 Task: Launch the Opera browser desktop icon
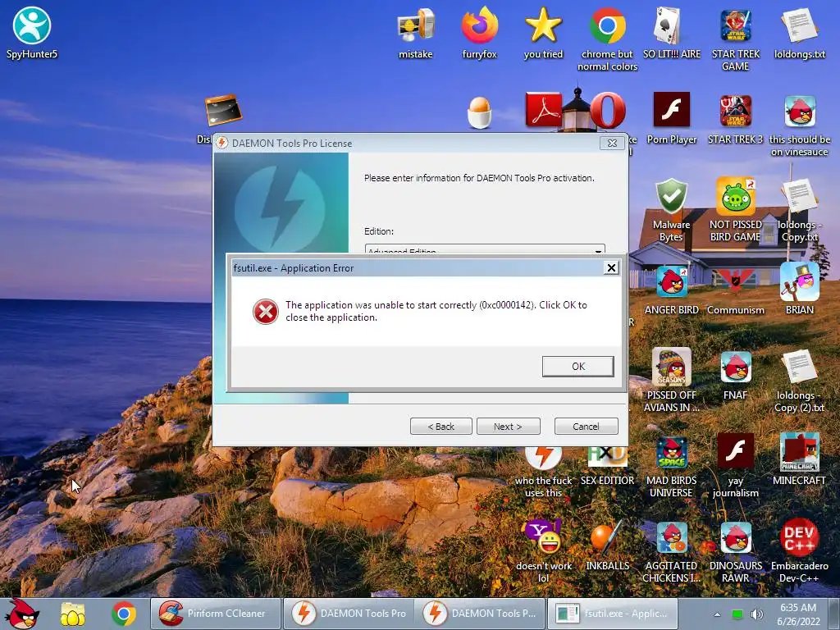608,111
